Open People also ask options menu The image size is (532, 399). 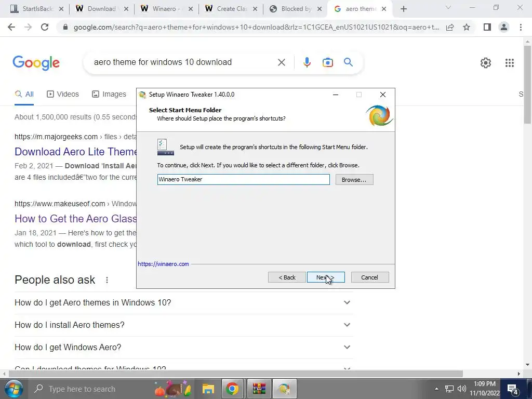tap(107, 280)
